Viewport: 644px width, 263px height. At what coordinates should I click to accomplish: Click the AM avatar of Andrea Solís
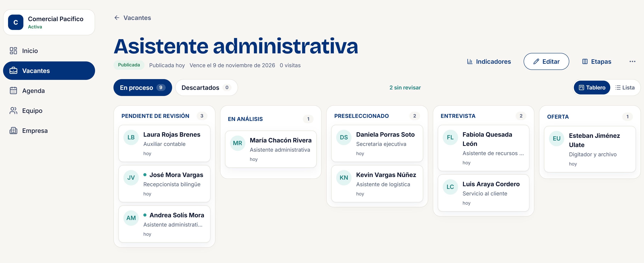(131, 218)
